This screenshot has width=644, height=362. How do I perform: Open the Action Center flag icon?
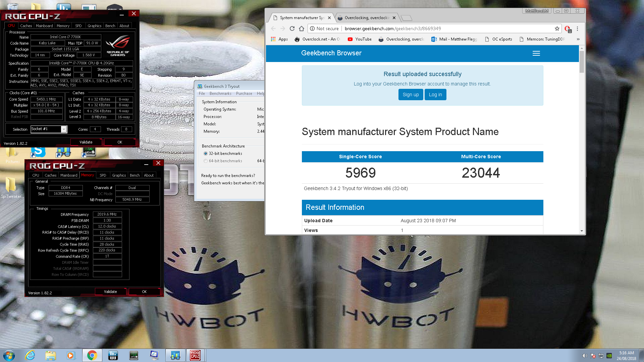593,356
